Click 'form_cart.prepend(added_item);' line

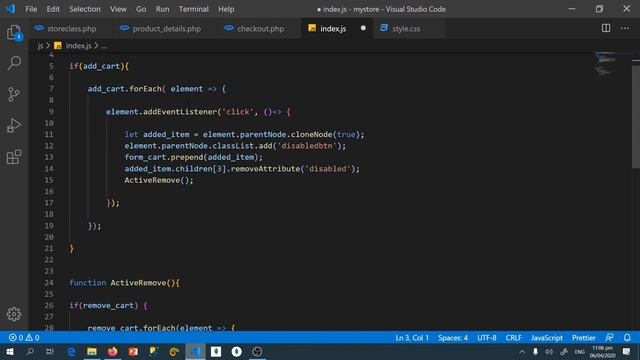pyautogui.click(x=193, y=157)
